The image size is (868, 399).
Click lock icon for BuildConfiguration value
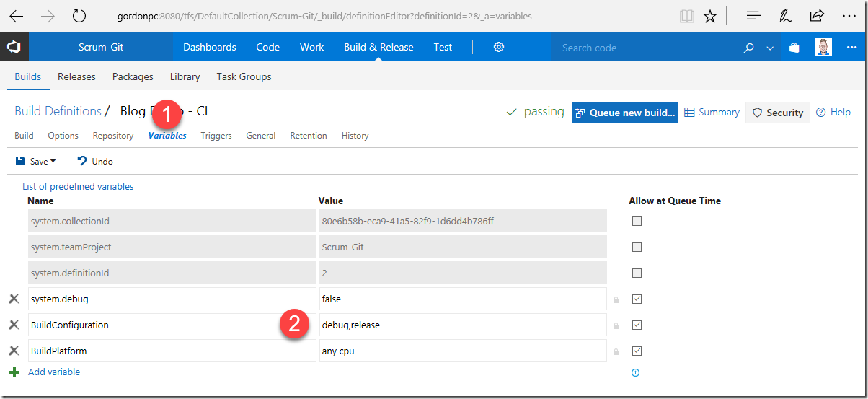[616, 325]
